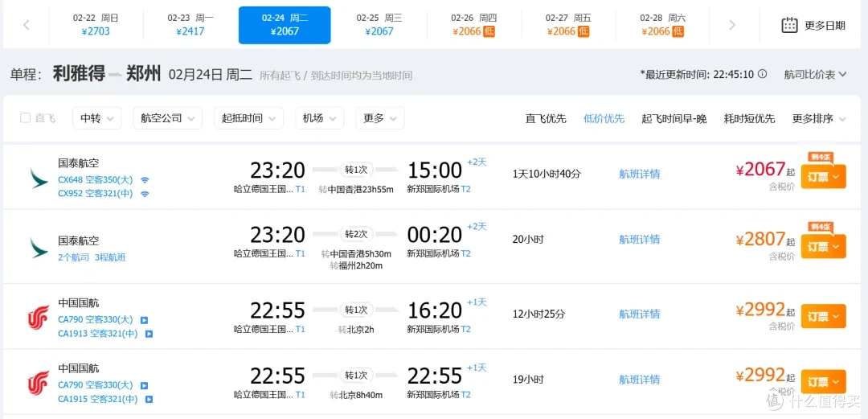Click 转中国香港5h30m transfer info
This screenshot has width=868, height=419.
(356, 254)
